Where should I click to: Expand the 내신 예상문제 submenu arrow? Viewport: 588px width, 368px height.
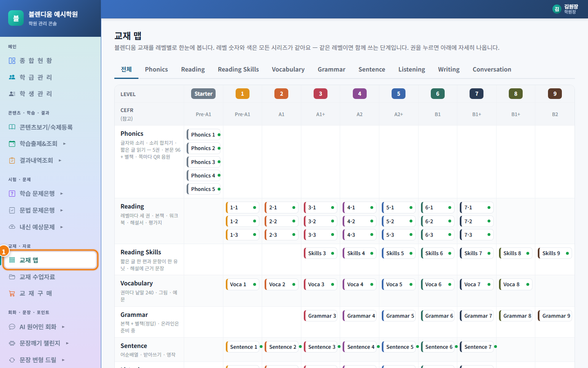[x=62, y=227]
